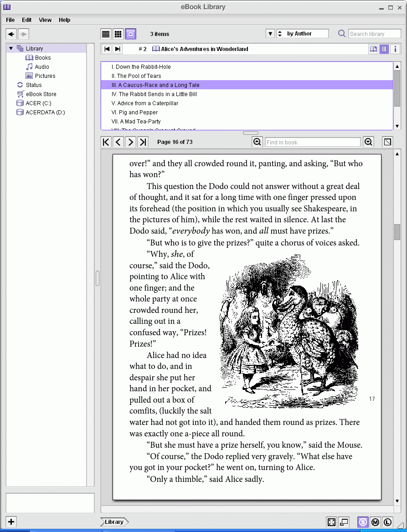Jump to the next library item
Image resolution: width=407 pixels, height=532 pixels.
118,49
